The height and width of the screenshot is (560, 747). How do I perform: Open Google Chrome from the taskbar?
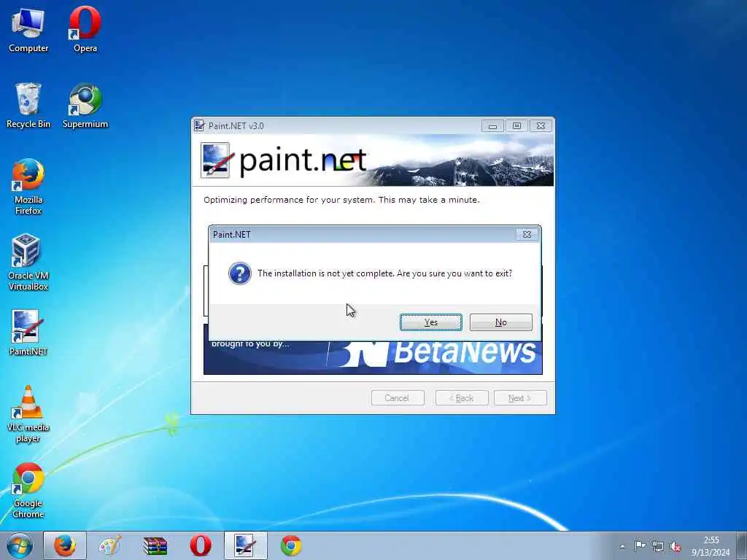point(291,545)
